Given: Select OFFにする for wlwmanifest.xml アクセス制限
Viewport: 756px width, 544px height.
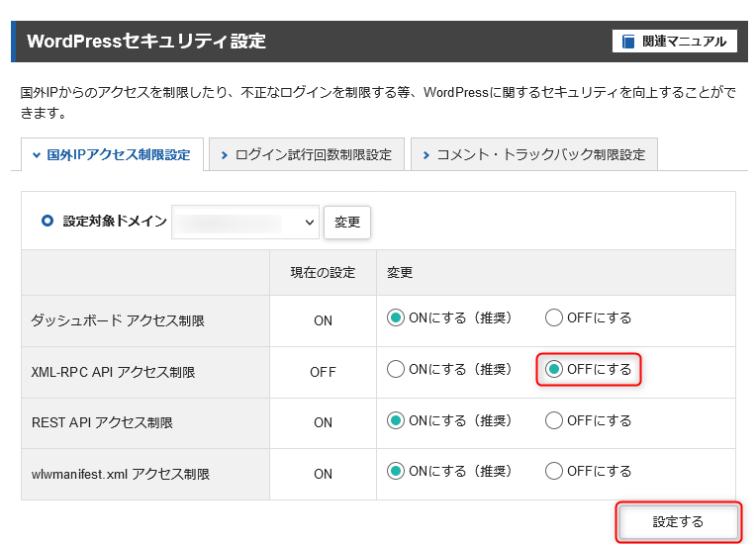Looking at the screenshot, I should point(553,471).
